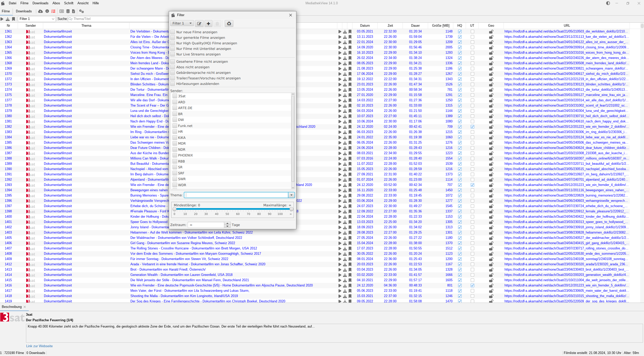The height and width of the screenshot is (356, 644).
Task: Click the Mindestlänge slider handle
Action: pyautogui.click(x=174, y=209)
